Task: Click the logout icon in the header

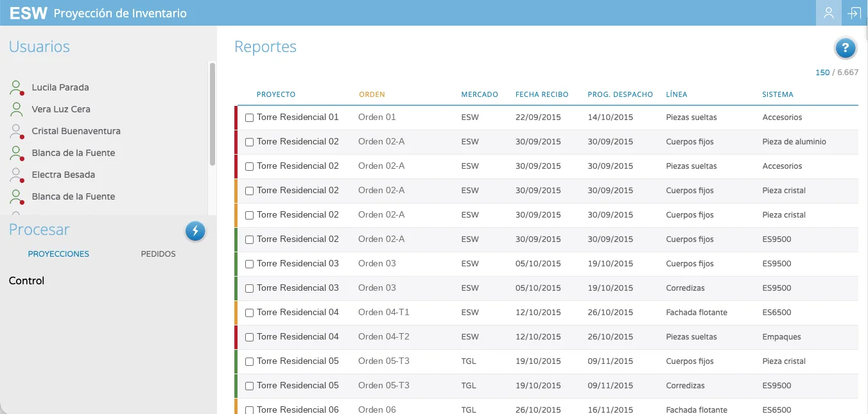Action: pyautogui.click(x=855, y=13)
